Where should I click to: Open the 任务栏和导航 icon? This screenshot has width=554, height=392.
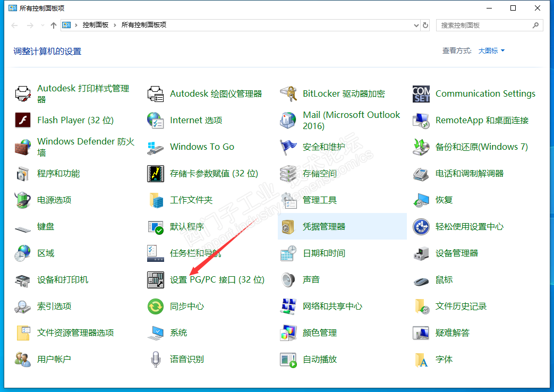pyautogui.click(x=156, y=253)
